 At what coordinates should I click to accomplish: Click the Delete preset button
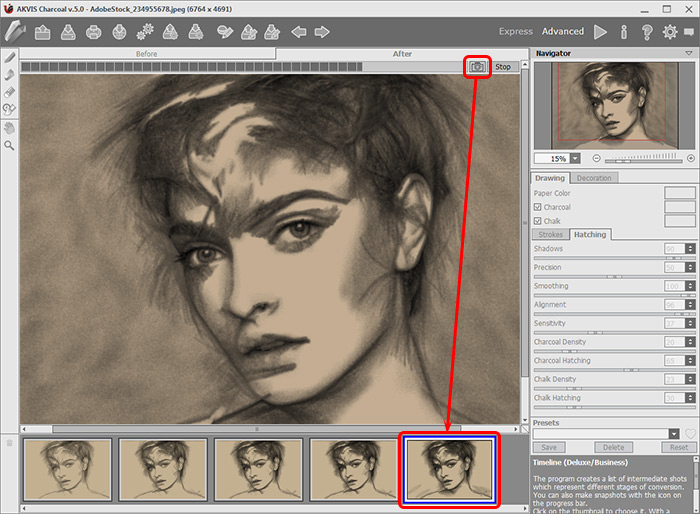click(613, 447)
